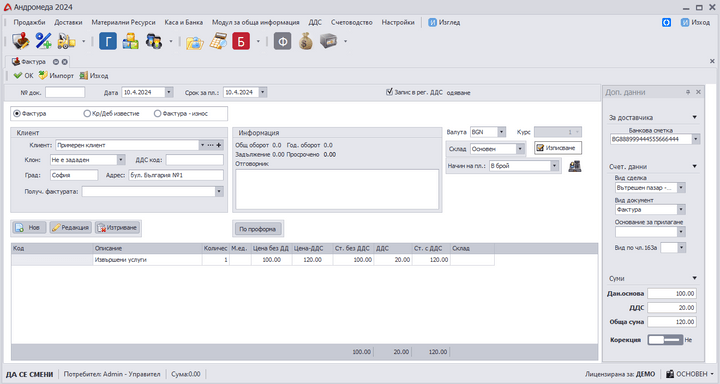The image size is (720, 384).
Task: Toggle the Корекция switch
Action: tap(665, 340)
